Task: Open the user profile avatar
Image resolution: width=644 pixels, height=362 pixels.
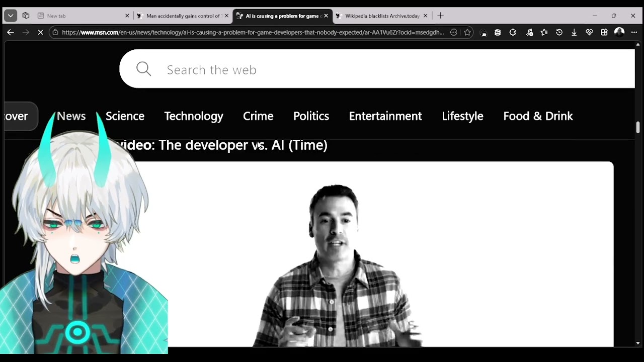Action: [619, 32]
